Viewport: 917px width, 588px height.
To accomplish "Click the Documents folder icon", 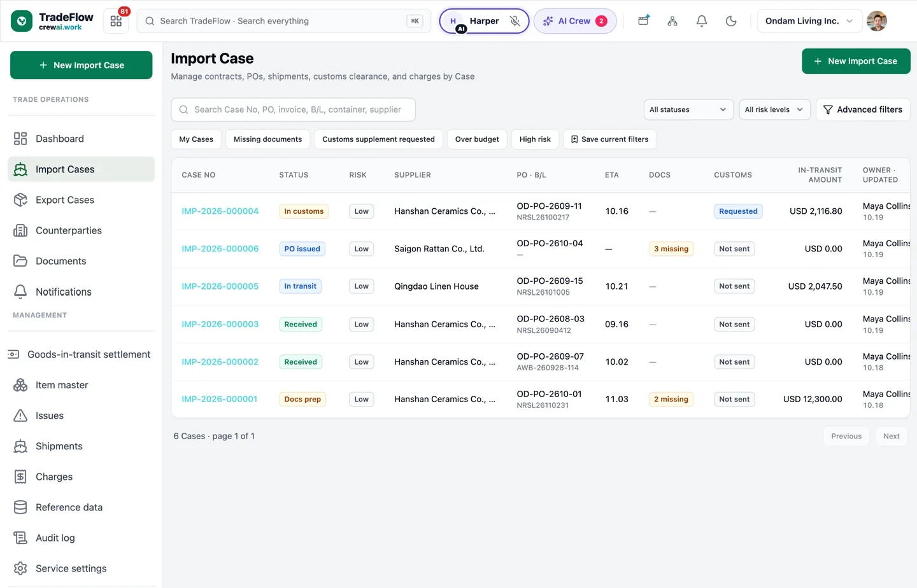I will click(20, 261).
